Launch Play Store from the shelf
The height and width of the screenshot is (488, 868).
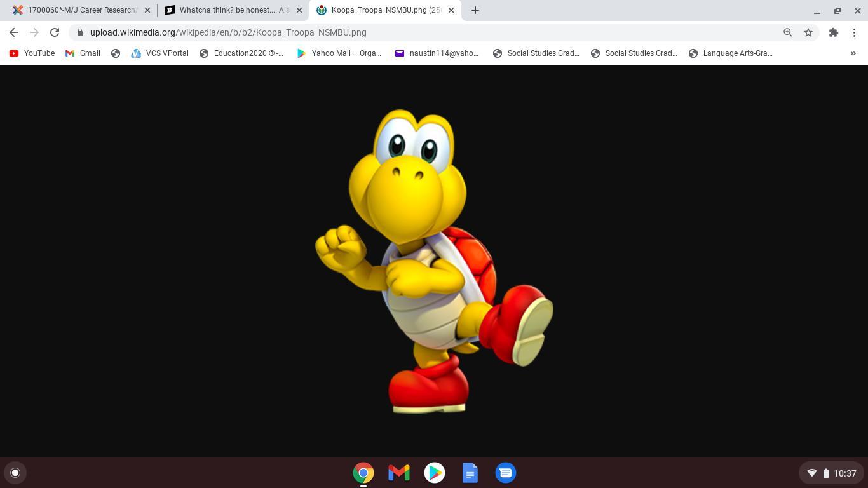click(435, 473)
